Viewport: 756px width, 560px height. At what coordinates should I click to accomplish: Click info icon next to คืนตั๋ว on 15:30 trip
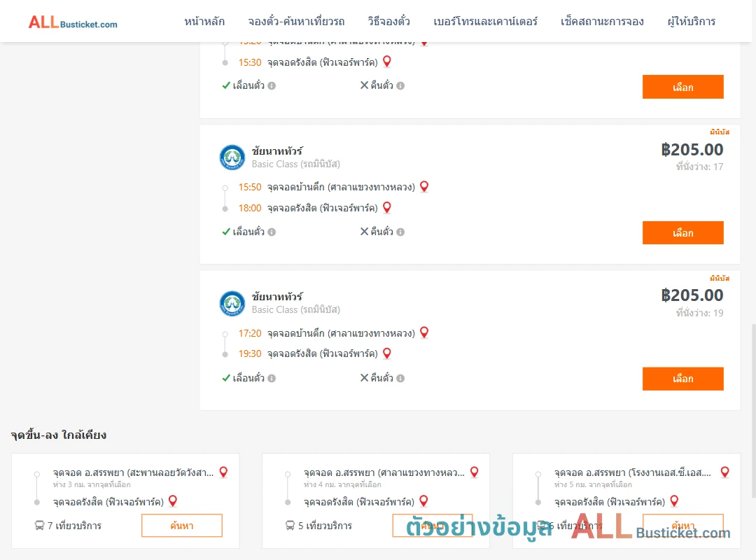click(x=400, y=86)
